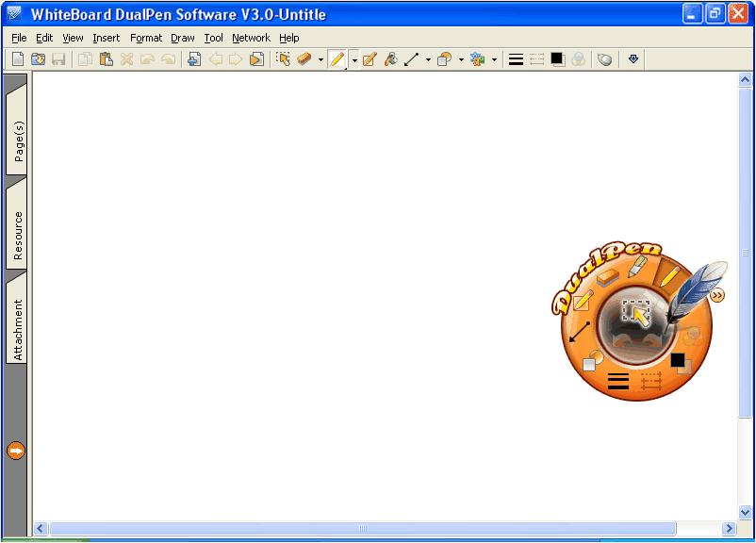Click dashed line style on DualPen wheel

(650, 381)
